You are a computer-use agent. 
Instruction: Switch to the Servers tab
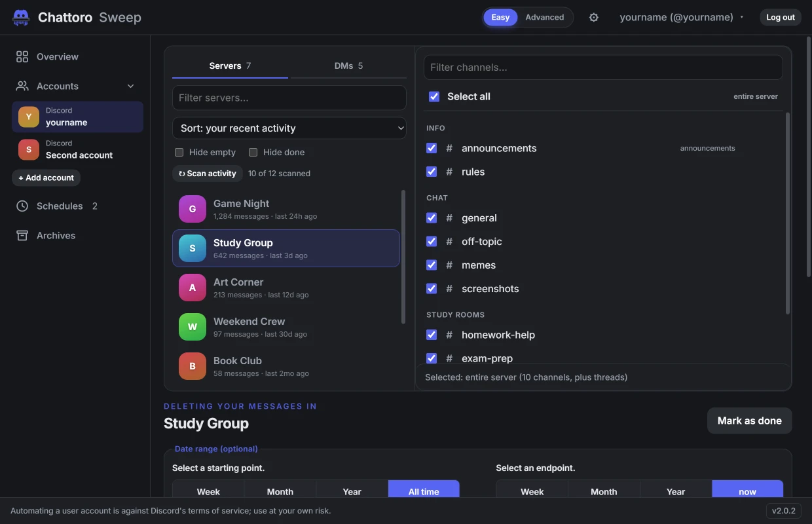230,66
